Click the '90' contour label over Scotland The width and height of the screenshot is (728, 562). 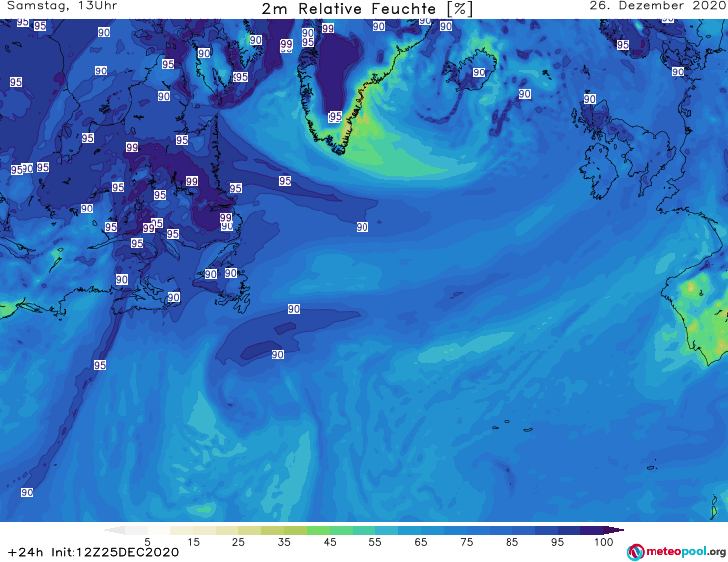click(590, 99)
